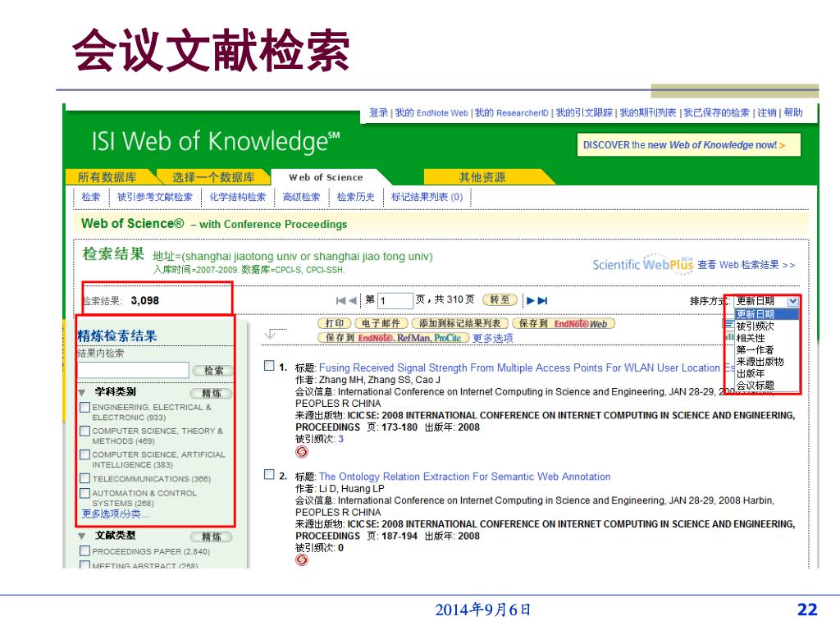Select 会议标题 sort option
The height and width of the screenshot is (630, 840).
[x=755, y=386]
